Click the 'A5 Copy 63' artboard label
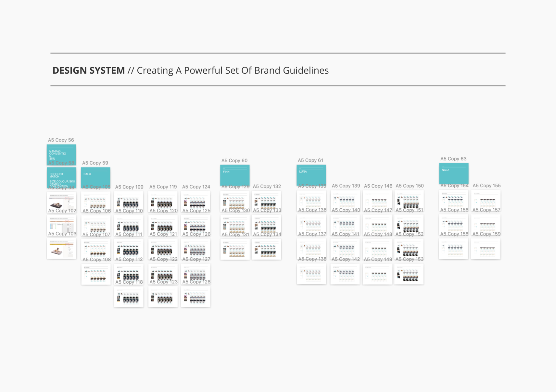Screen dimensions: 556x392 [453, 159]
